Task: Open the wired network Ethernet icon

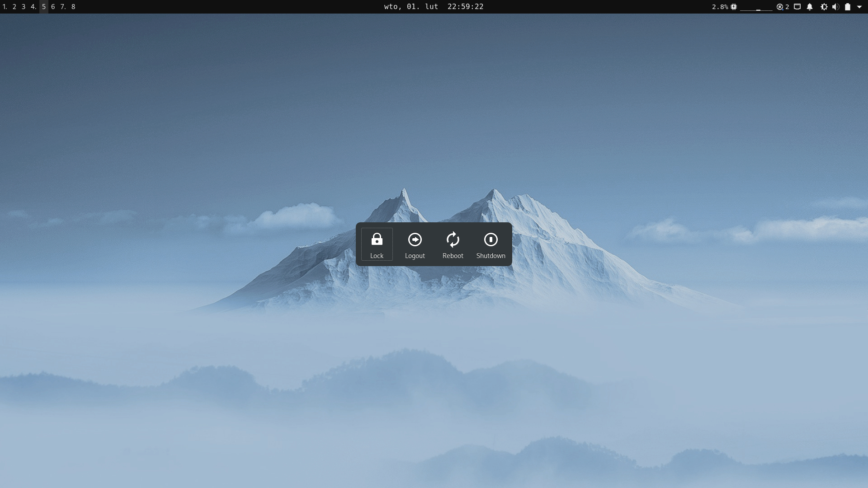Action: click(797, 7)
